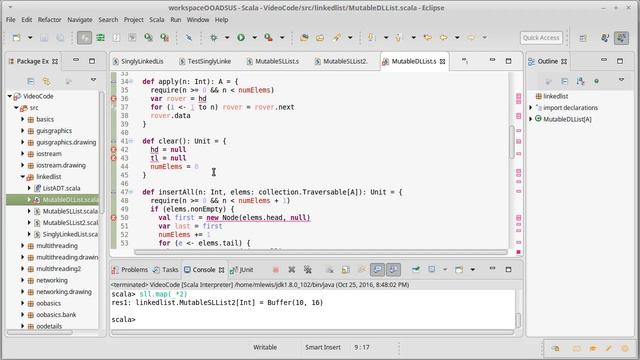Screen dimensions: 640x360
Task: Toggle Link with Editor in Package Explorer
Action: pos(46,81)
